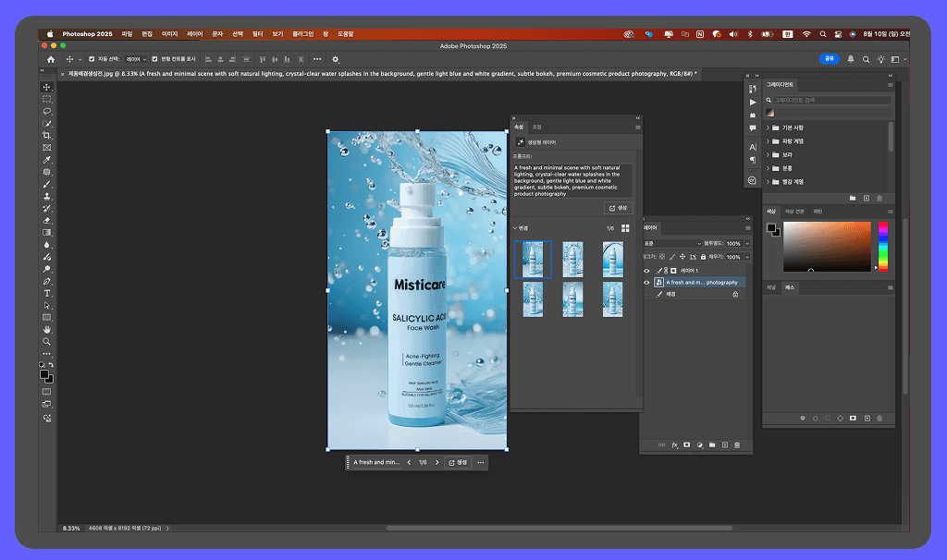Open the 파일 (File) menu
Viewport: 947px width, 560px height.
pyautogui.click(x=127, y=34)
